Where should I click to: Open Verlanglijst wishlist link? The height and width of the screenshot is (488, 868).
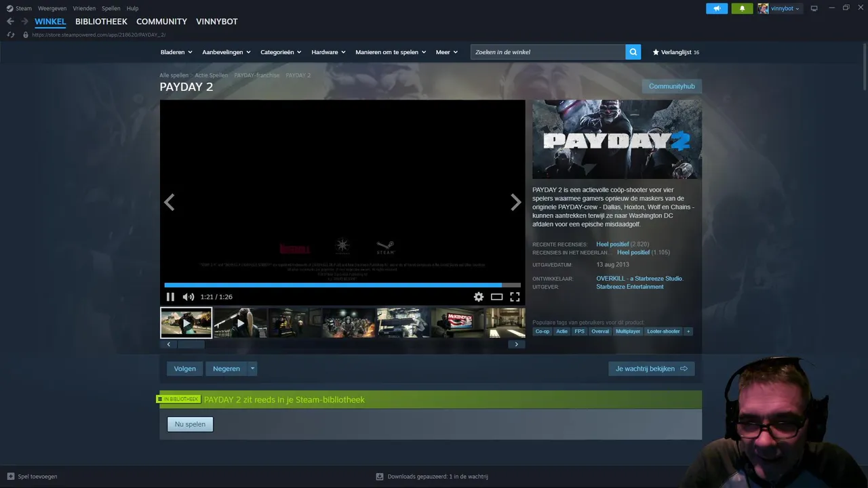click(675, 52)
